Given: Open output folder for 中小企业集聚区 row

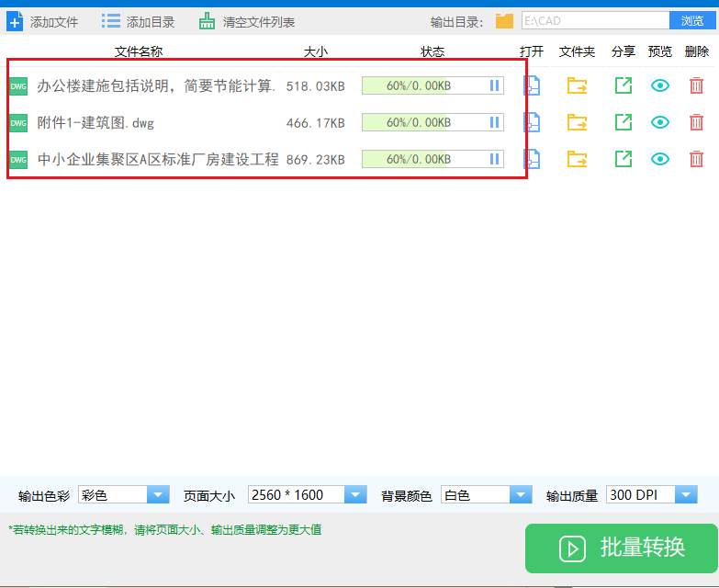Looking at the screenshot, I should [577, 159].
